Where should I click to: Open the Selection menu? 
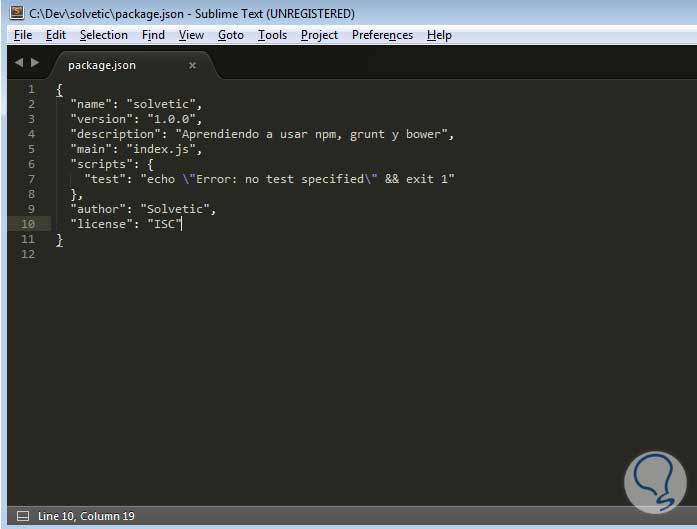[x=104, y=35]
